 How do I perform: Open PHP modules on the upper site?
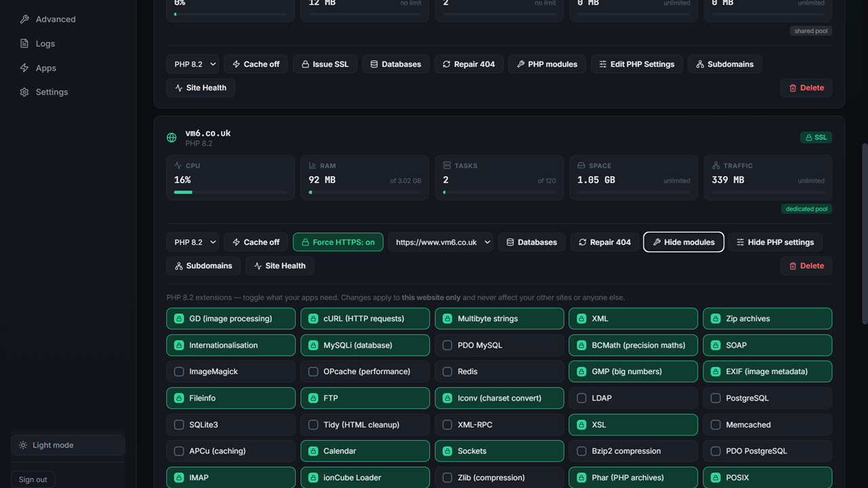tap(547, 64)
